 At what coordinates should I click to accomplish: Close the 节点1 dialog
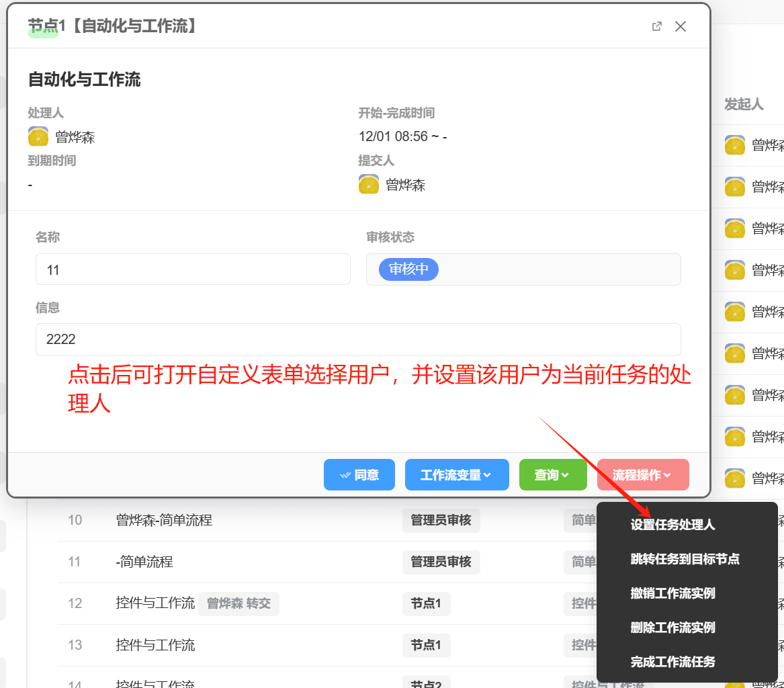tap(681, 26)
